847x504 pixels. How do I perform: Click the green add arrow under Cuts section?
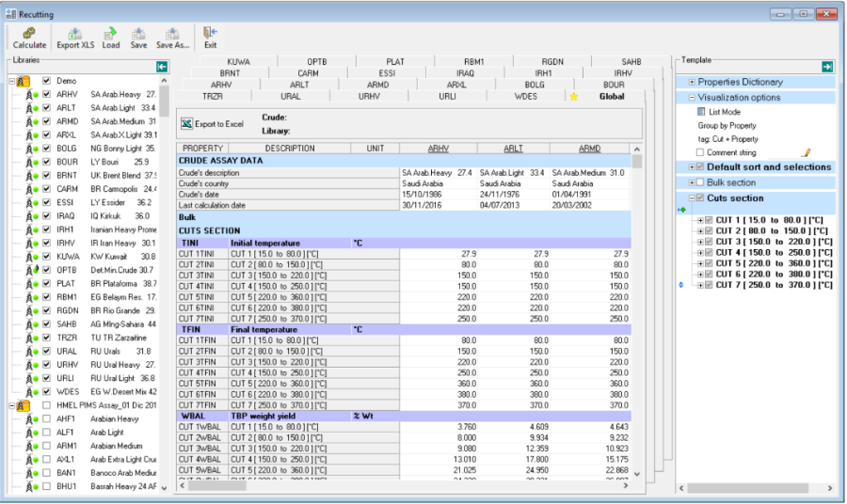682,210
